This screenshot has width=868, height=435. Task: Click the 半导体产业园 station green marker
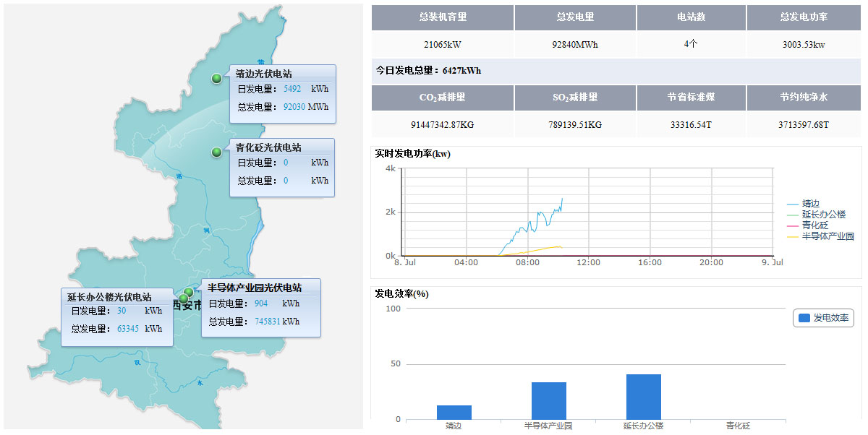click(x=189, y=292)
